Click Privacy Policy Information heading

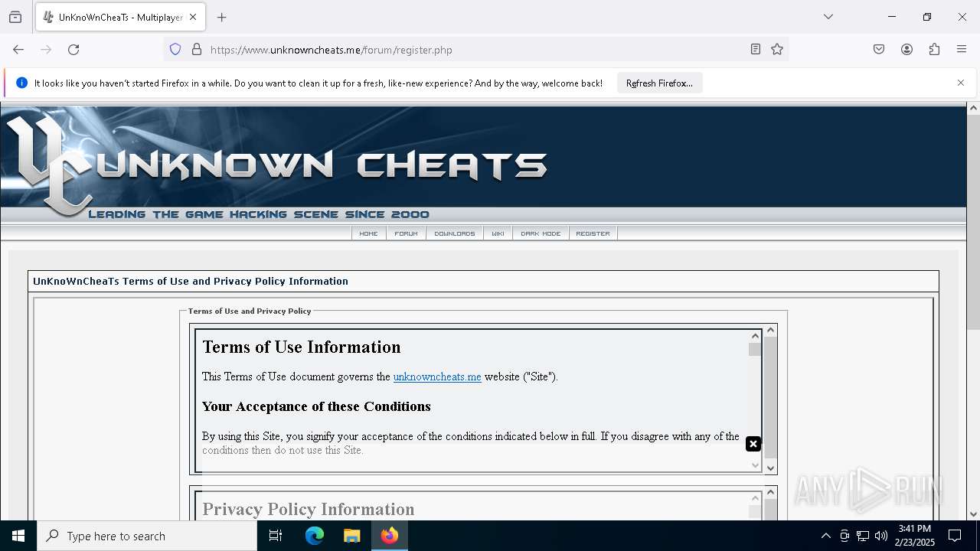(309, 509)
